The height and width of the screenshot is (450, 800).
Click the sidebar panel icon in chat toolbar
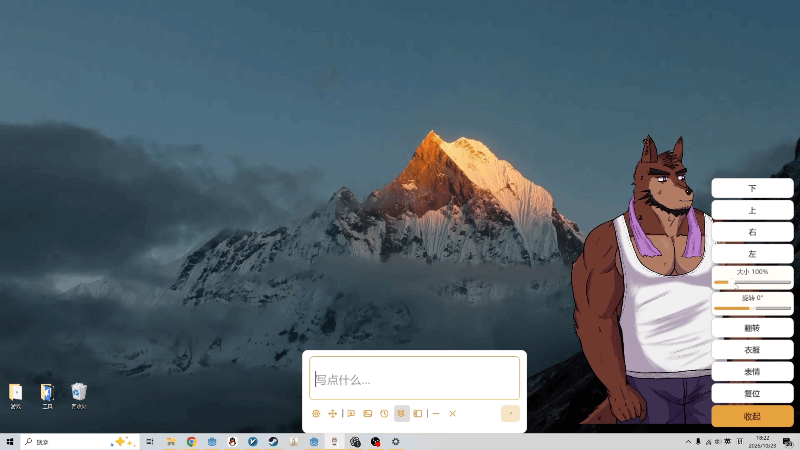click(418, 414)
